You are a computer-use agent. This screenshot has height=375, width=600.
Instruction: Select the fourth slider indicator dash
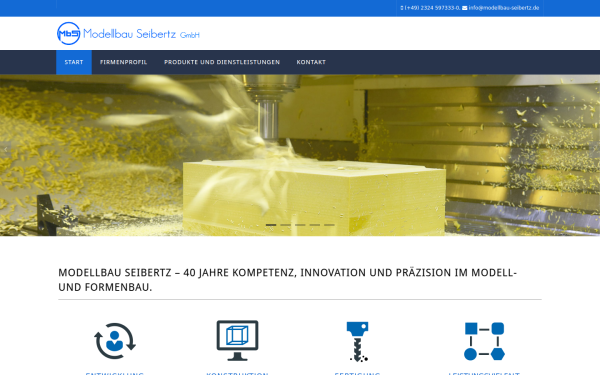315,225
